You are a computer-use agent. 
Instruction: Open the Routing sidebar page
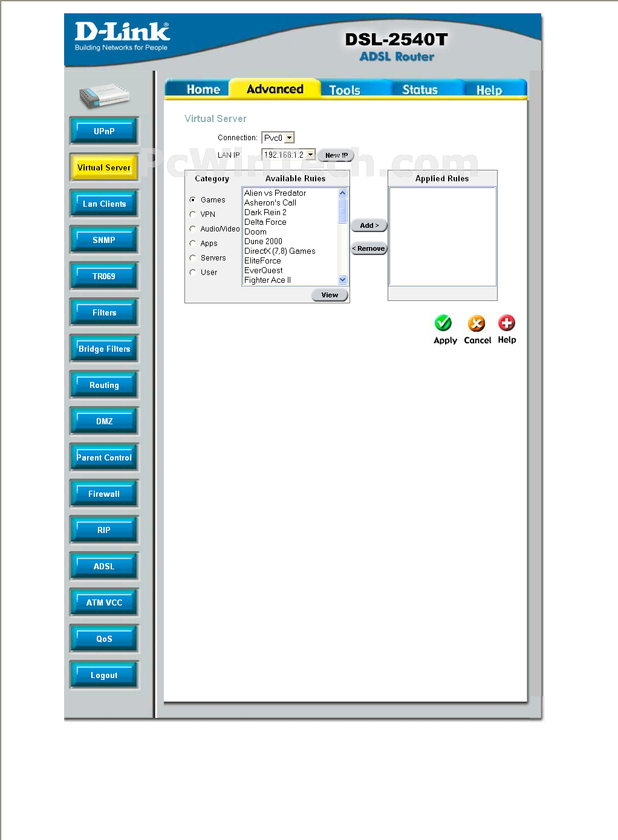104,385
